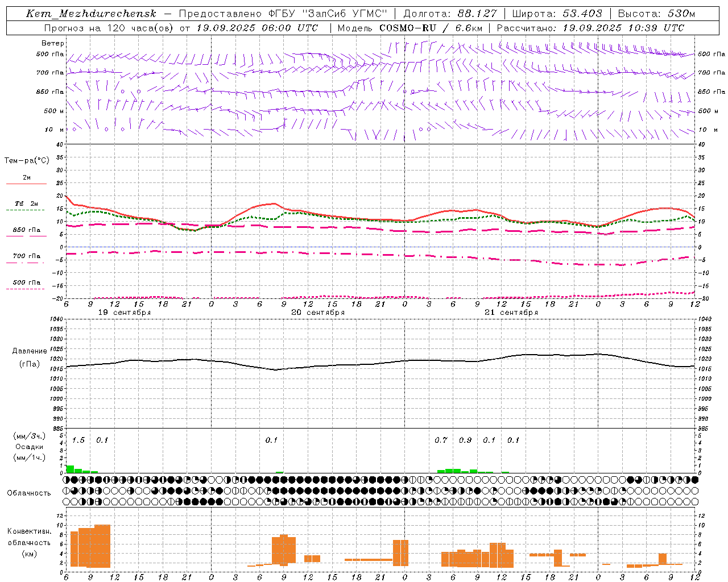Click the Td 2м dew point legend label
The height and width of the screenshot is (582, 728).
tap(26, 203)
